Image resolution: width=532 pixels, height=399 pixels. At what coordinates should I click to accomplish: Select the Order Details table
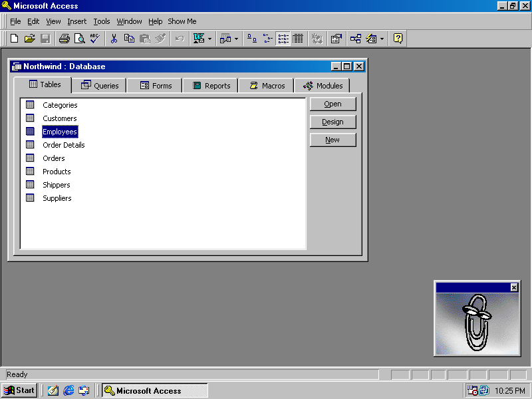point(63,145)
